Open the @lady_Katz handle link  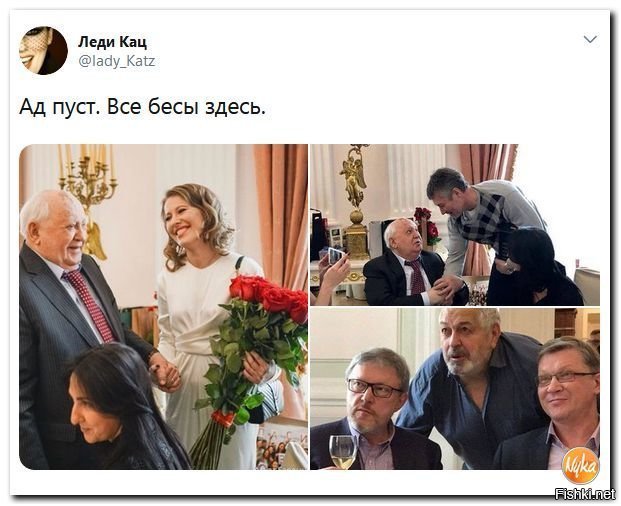coord(117,61)
